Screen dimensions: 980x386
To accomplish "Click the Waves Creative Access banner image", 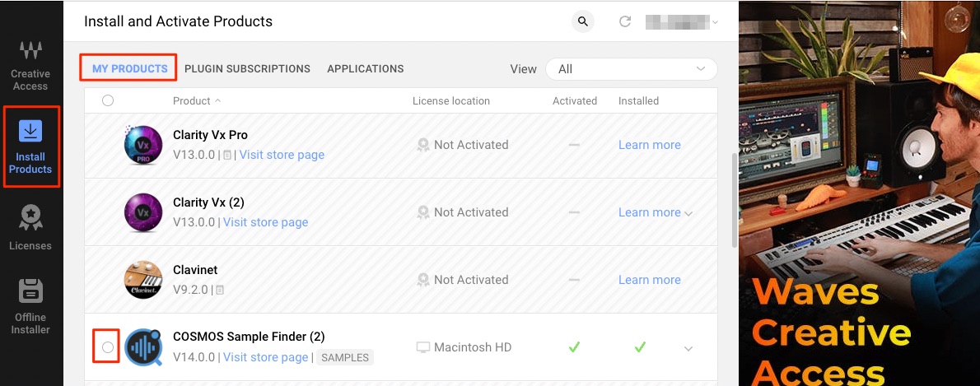I will 860,193.
